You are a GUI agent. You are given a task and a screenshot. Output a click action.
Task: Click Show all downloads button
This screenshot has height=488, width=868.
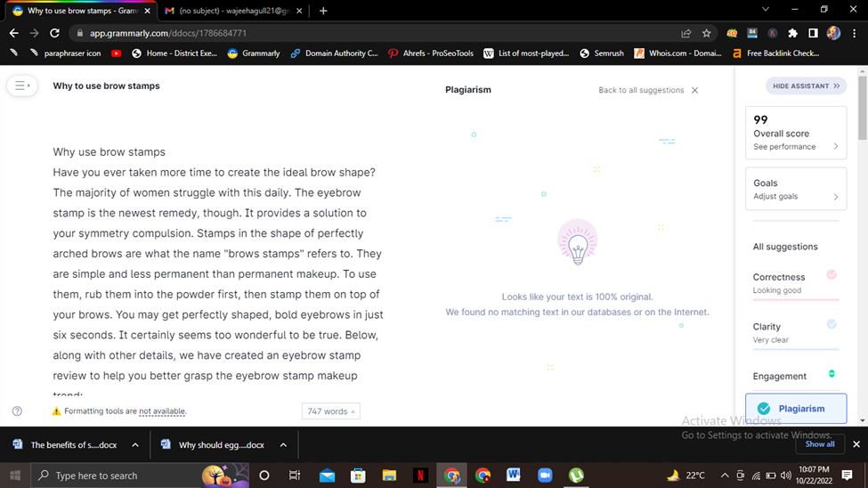pos(820,444)
